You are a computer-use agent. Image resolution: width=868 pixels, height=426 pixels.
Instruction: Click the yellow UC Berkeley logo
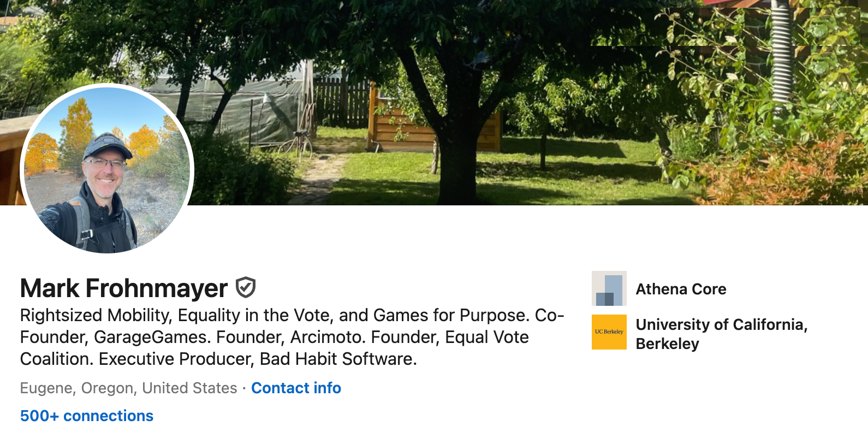click(609, 332)
